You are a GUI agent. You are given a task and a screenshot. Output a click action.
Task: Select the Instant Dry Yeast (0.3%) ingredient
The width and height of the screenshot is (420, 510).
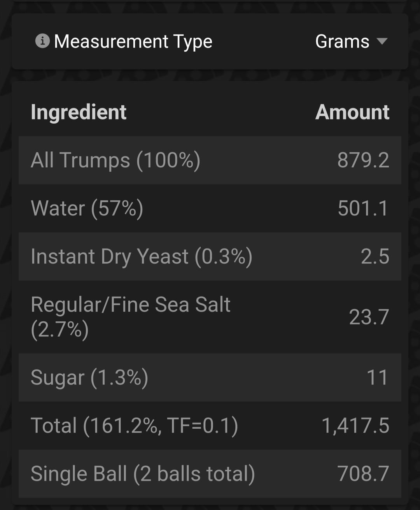(142, 256)
